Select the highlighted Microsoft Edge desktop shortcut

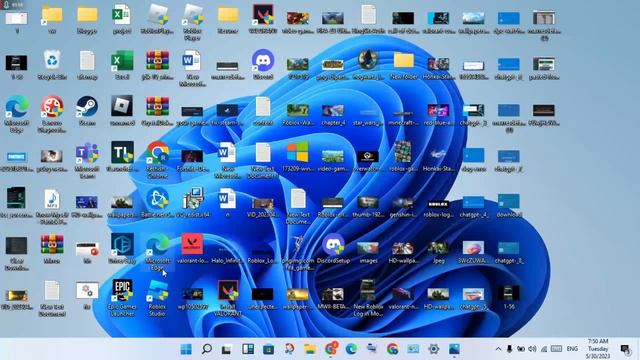[x=158, y=252]
